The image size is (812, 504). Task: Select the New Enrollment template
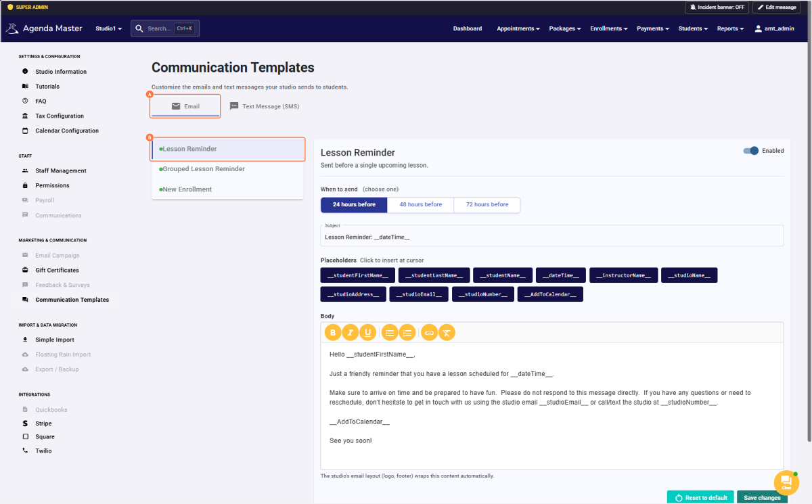(227, 189)
